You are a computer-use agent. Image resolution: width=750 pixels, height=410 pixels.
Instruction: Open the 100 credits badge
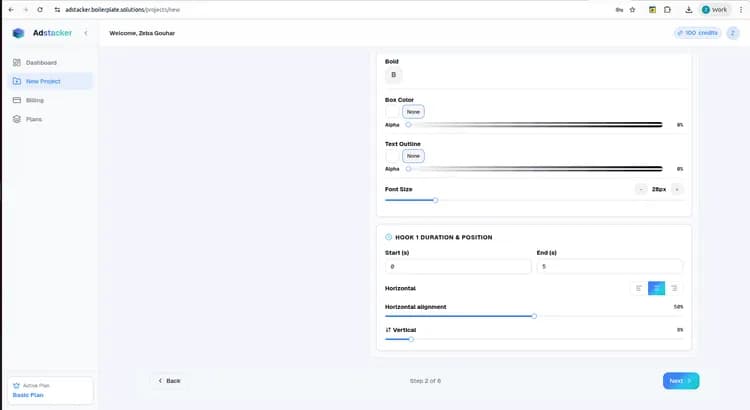click(x=697, y=33)
